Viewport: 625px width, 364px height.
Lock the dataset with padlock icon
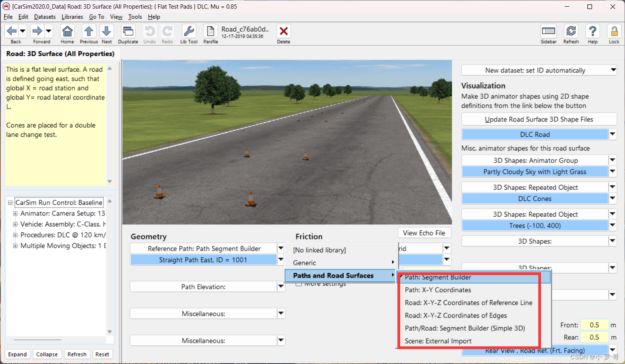(614, 31)
